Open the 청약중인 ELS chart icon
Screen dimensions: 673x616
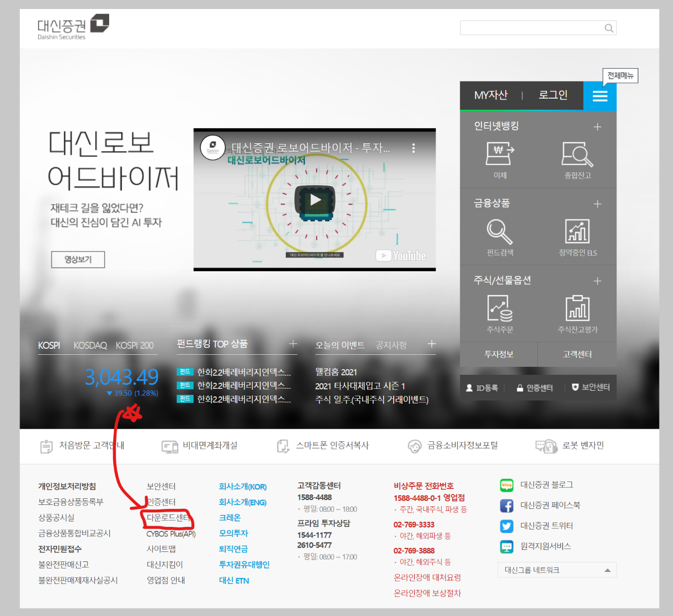577,231
